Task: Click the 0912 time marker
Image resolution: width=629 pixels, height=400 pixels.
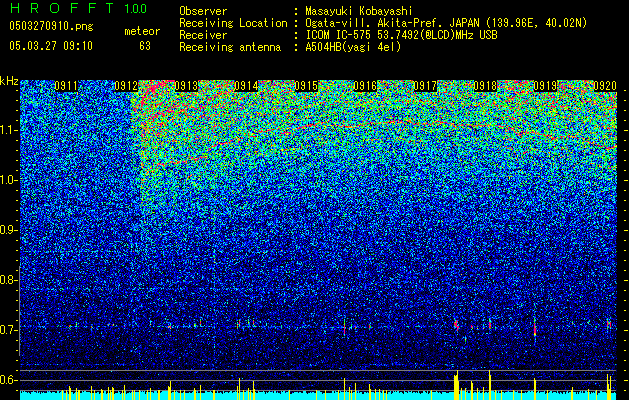Action: point(126,86)
